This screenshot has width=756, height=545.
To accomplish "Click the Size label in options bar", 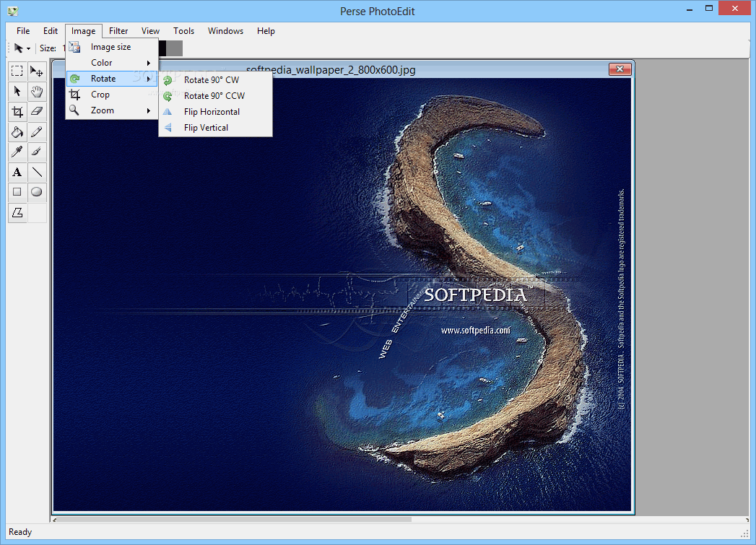I will tap(48, 48).
